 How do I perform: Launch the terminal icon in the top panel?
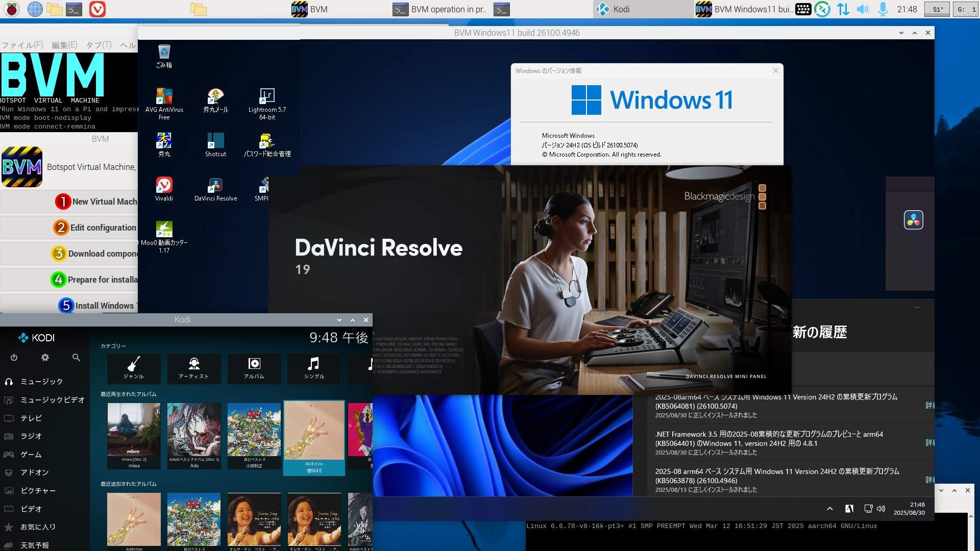(75, 9)
